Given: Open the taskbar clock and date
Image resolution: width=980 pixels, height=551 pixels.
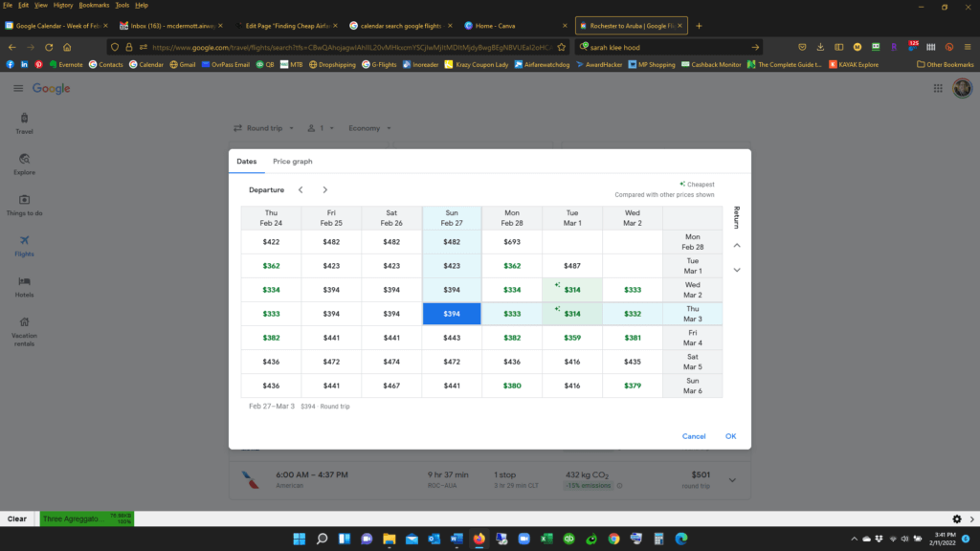Looking at the screenshot, I should (943, 539).
